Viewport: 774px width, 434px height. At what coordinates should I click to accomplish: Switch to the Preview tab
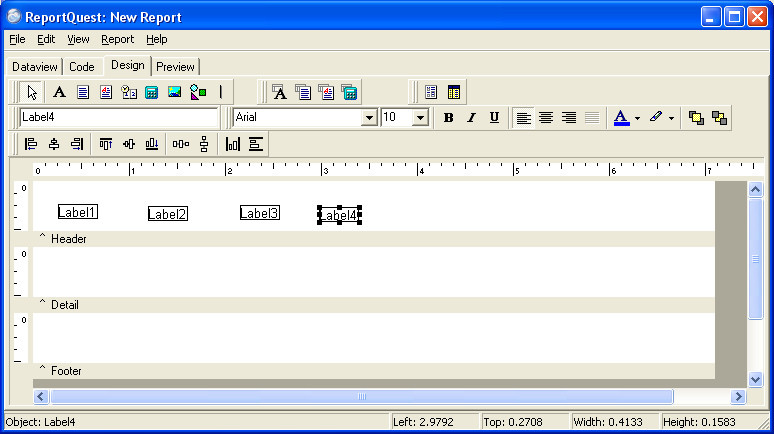click(175, 67)
